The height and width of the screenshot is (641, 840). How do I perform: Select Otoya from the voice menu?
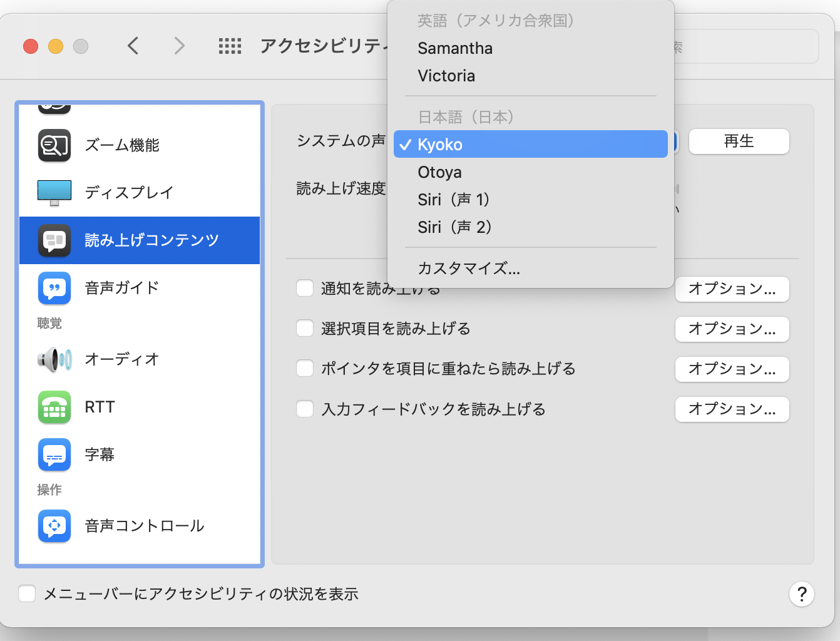pyautogui.click(x=439, y=172)
